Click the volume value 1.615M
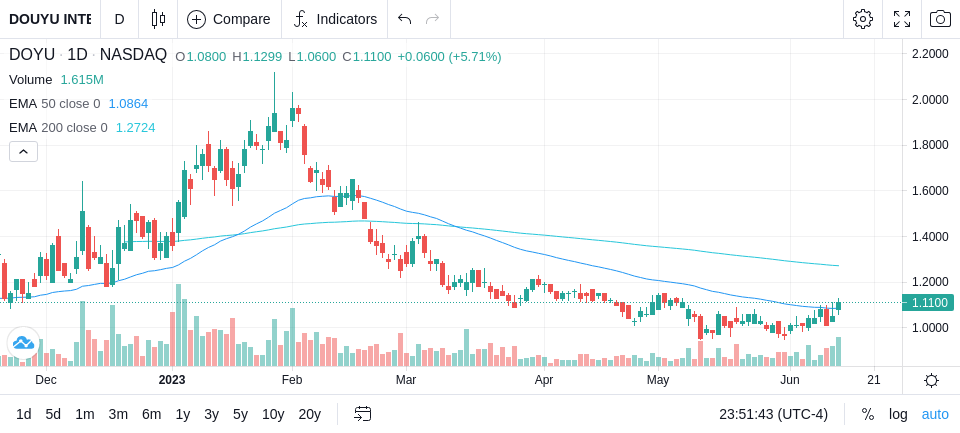The width and height of the screenshot is (960, 433). (82, 80)
